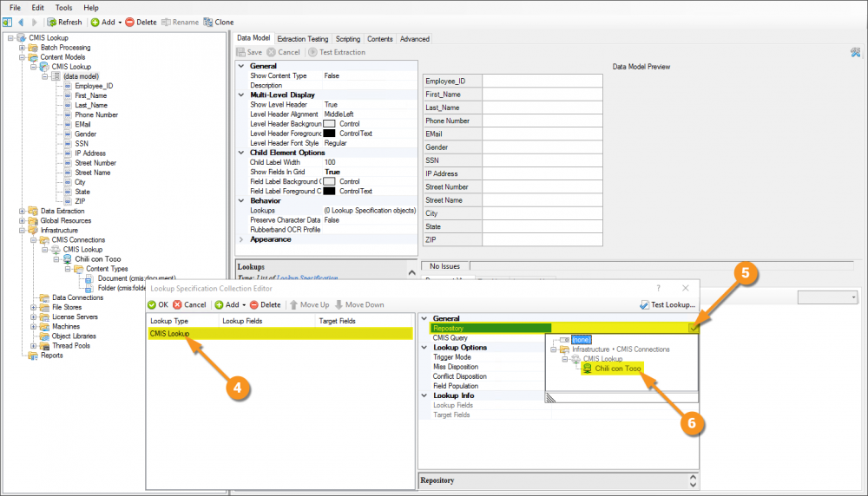Click the Test Lookup icon

pos(644,304)
